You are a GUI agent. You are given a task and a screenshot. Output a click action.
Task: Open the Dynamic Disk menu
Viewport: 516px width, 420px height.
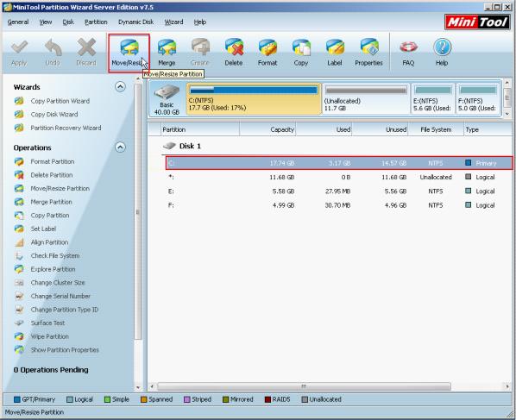click(136, 22)
